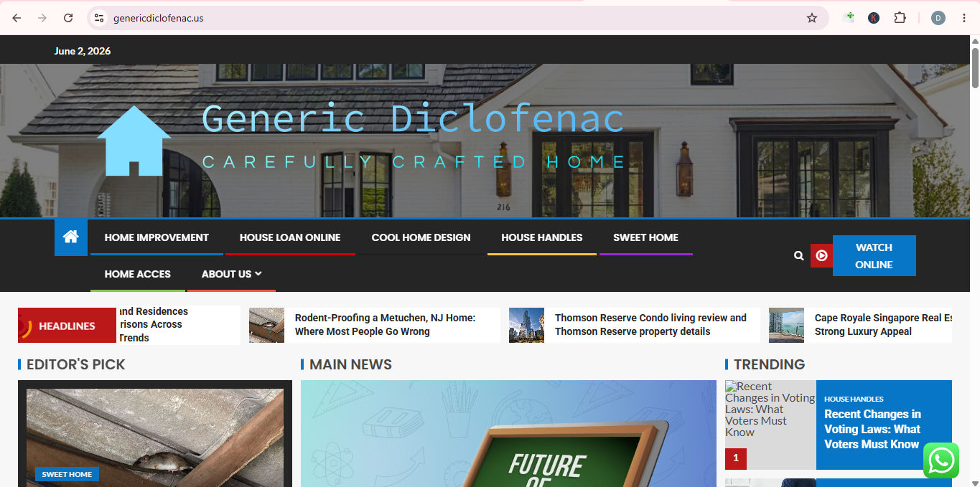Expand the About Us dropdown menu
Image resolution: width=980 pixels, height=487 pixels.
[231, 274]
